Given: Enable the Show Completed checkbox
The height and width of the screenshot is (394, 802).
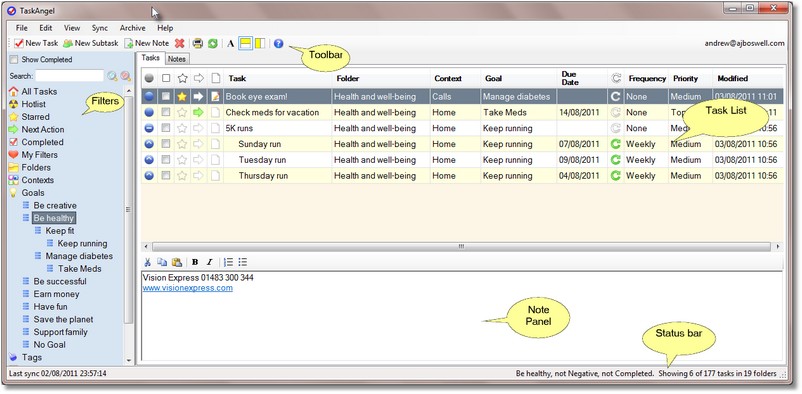Looking at the screenshot, I should (x=14, y=59).
